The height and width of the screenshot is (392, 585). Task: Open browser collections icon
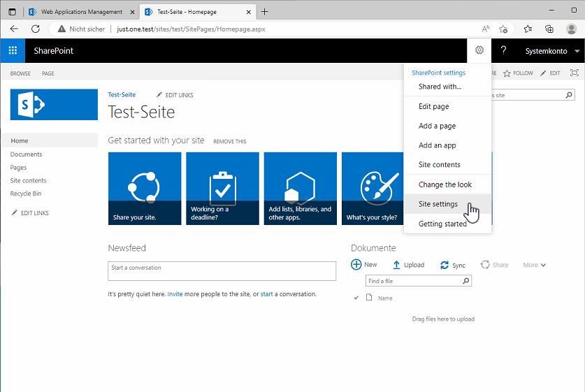coord(549,29)
